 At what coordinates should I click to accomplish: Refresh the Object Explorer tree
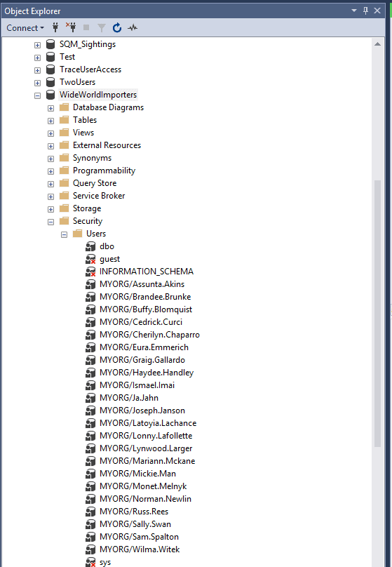[x=116, y=27]
